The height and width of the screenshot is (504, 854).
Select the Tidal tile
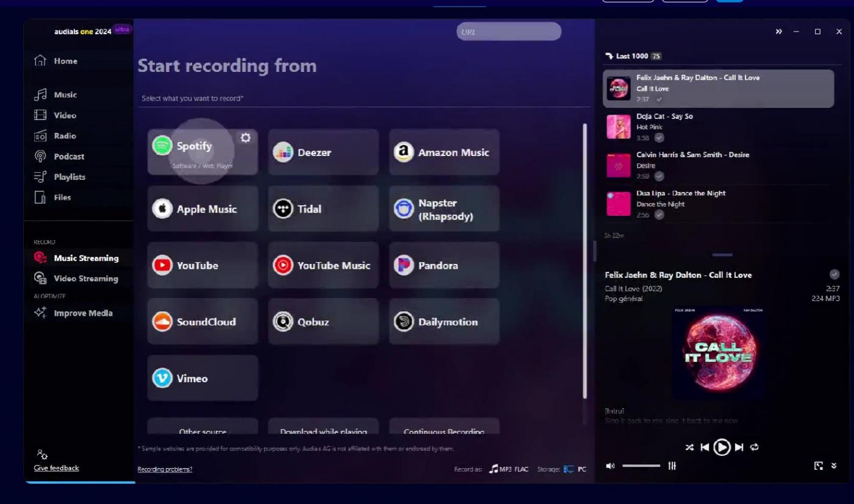323,208
